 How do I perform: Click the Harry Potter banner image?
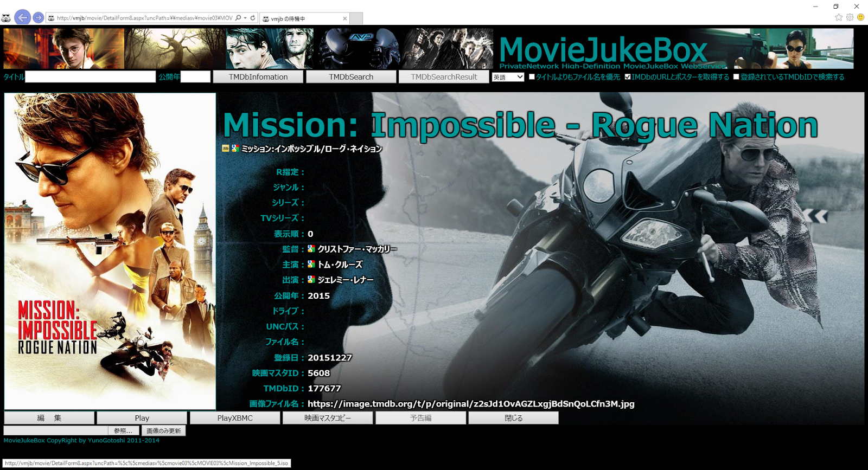click(64, 49)
